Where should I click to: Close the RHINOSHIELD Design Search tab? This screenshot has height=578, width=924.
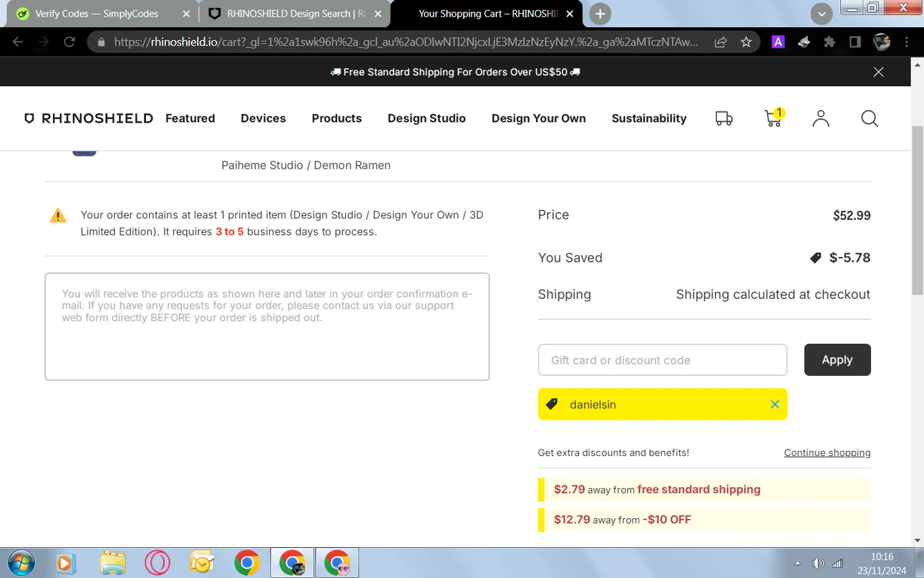[378, 14]
